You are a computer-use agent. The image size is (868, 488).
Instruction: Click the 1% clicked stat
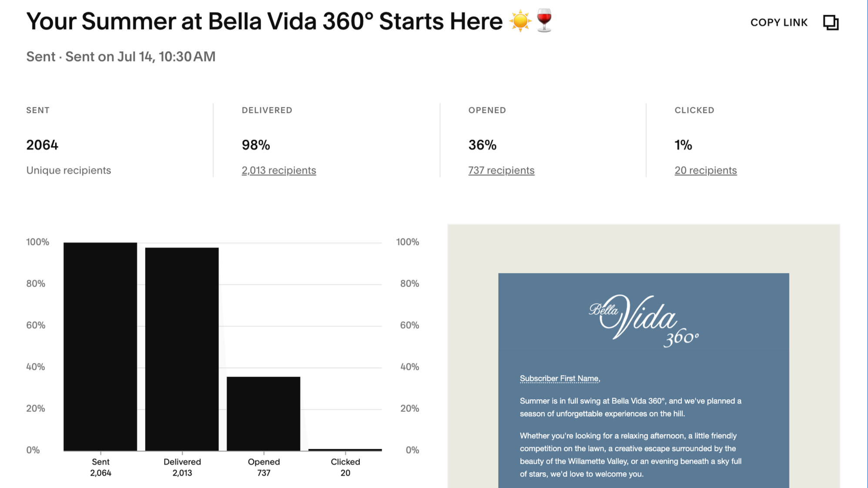coord(683,145)
